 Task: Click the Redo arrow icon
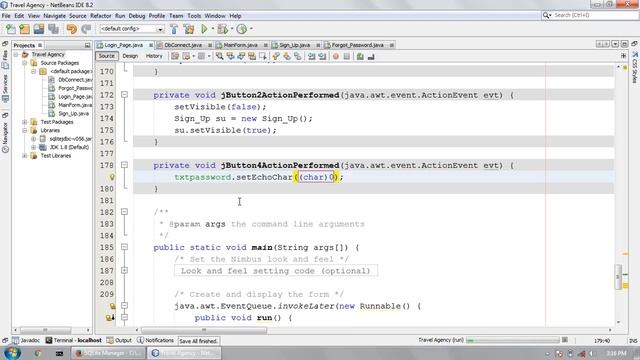(x=86, y=29)
